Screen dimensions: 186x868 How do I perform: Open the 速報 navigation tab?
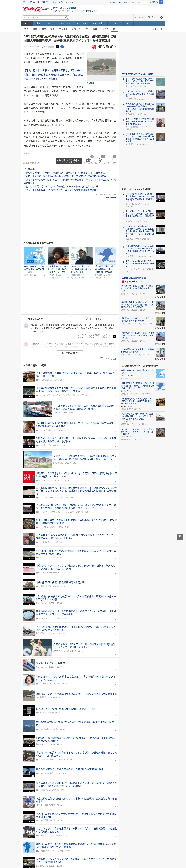tap(38, 24)
